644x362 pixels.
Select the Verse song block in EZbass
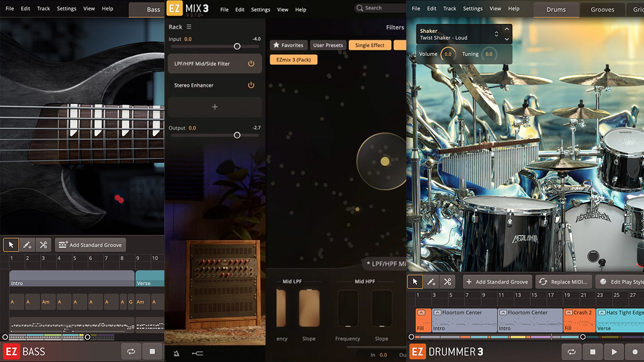(x=150, y=279)
